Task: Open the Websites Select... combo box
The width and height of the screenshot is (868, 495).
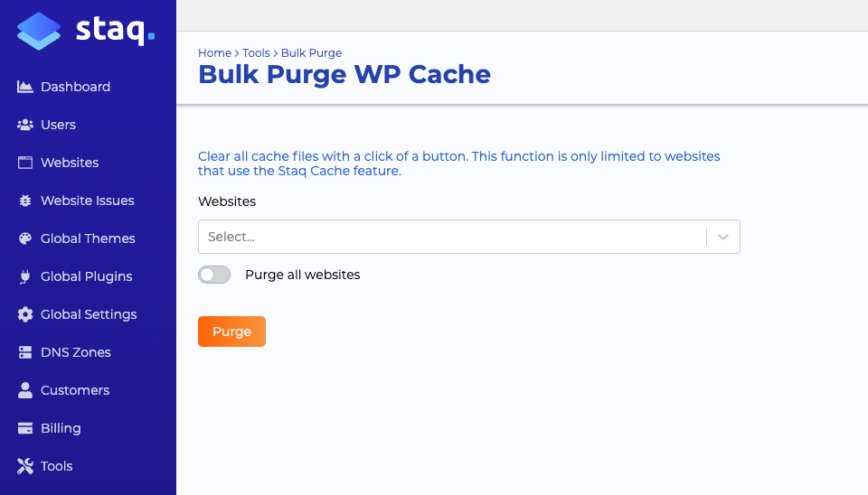Action: [469, 237]
